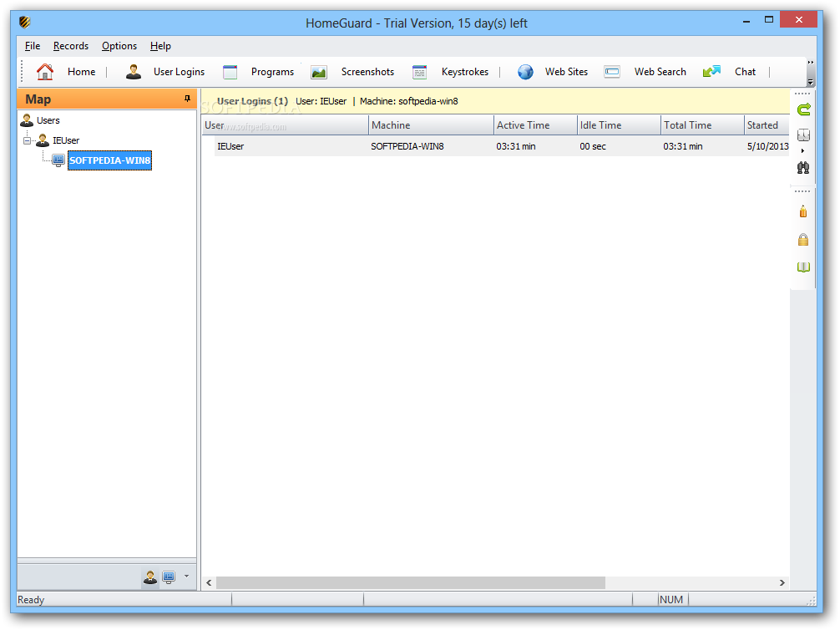Click the Programs window icon
Viewport: 840px width, 630px height.
point(230,72)
